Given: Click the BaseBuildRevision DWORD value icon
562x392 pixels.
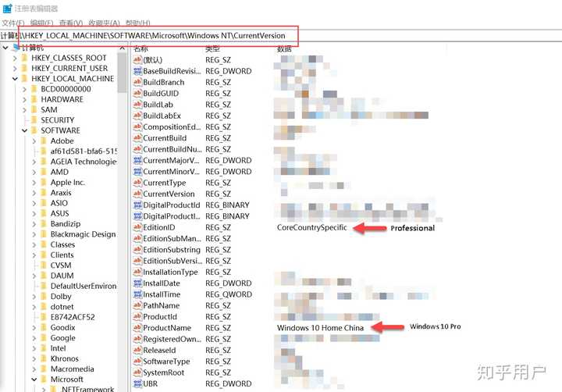Looking at the screenshot, I should coord(137,71).
